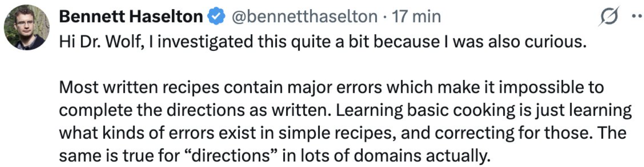Viewport: 644px width, 167px height.
Task: Click the phrase "simple recipes" in the tweet
Action: pyautogui.click(x=336, y=133)
